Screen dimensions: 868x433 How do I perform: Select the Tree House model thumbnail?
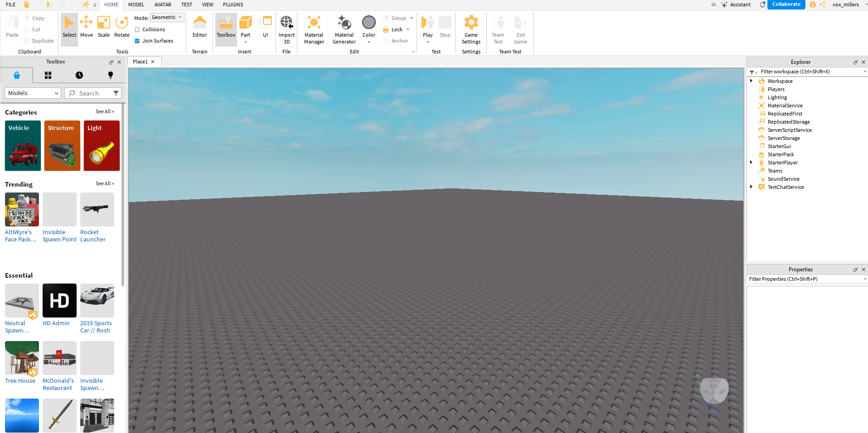click(22, 358)
